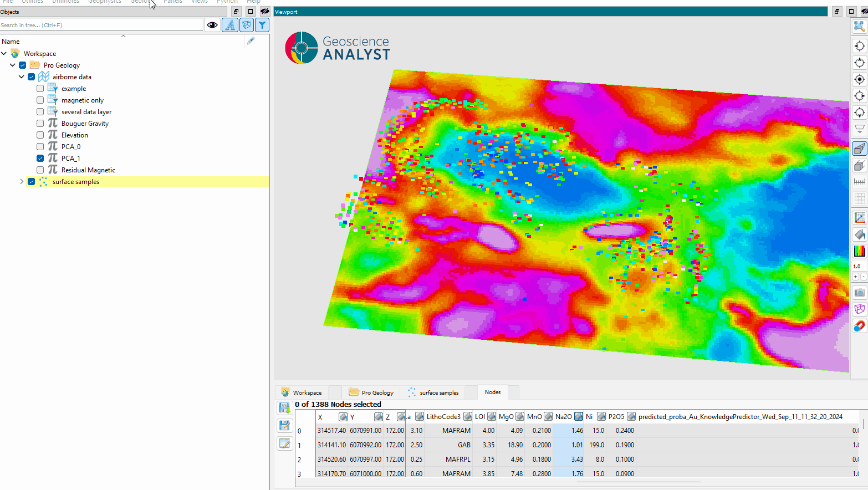The image size is (868, 490).
Task: Switch to the Pro Geology tab
Action: (x=372, y=392)
